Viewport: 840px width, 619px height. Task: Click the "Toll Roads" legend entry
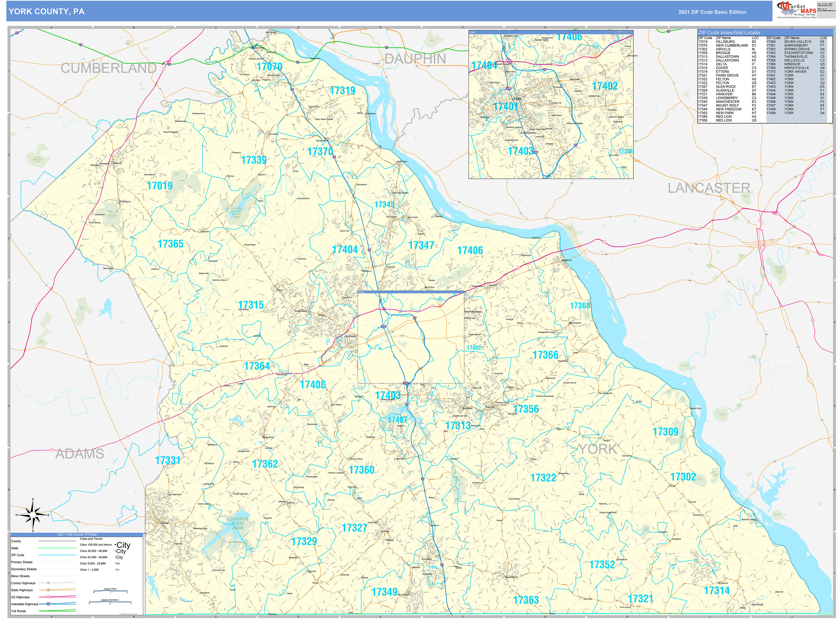coord(19,611)
